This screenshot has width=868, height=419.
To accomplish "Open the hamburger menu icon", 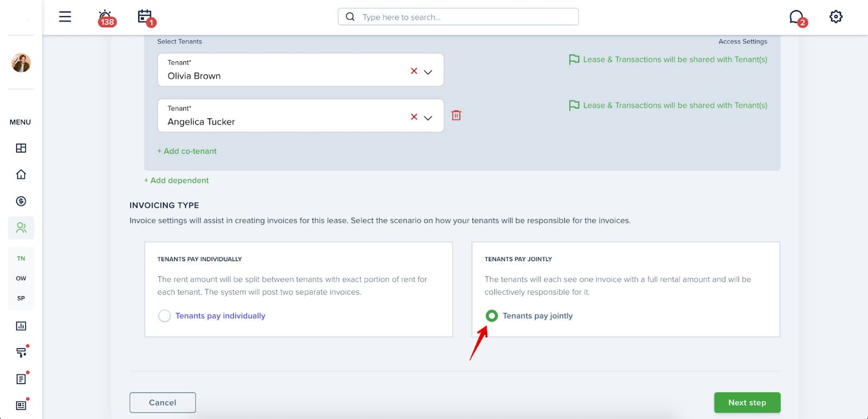I will tap(65, 17).
